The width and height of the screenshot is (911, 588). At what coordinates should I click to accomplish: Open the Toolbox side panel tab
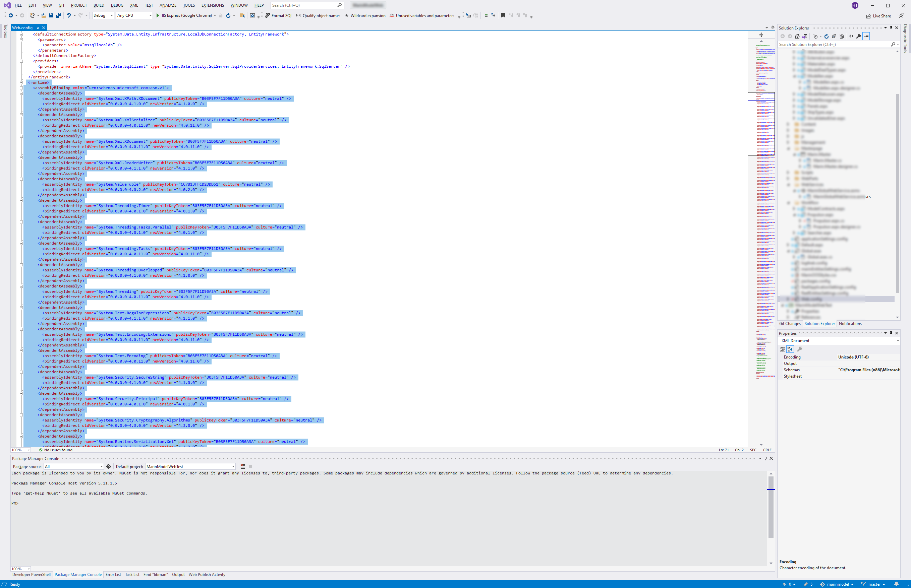[x=5, y=31]
